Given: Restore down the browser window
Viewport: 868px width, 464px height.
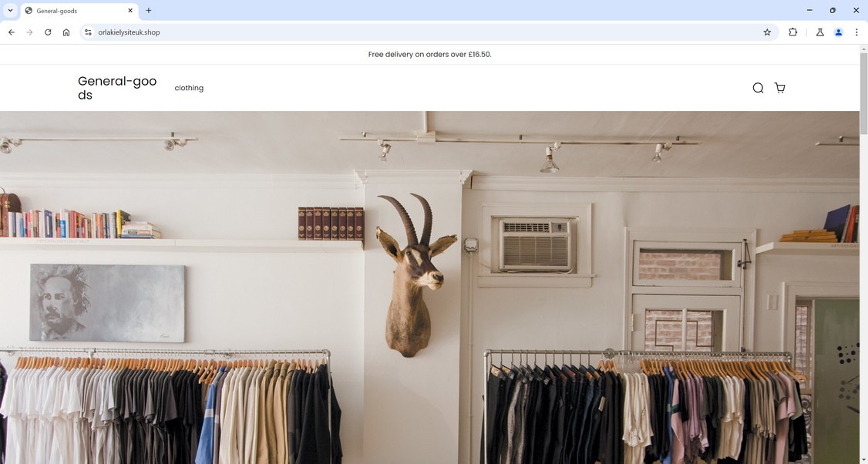Looking at the screenshot, I should 833,10.
